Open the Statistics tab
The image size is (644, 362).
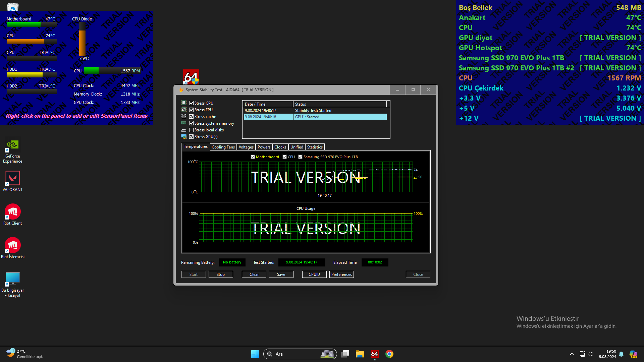tap(315, 147)
